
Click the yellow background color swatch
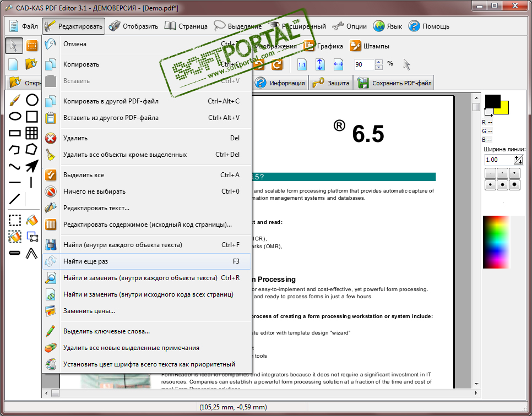(504, 109)
